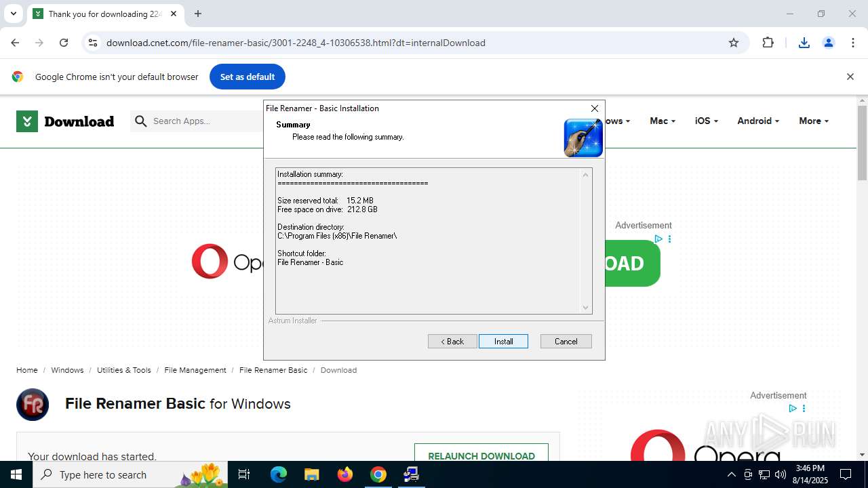Click the page vertical scrollbar
Screen dimensions: 868x488
click(x=862, y=142)
